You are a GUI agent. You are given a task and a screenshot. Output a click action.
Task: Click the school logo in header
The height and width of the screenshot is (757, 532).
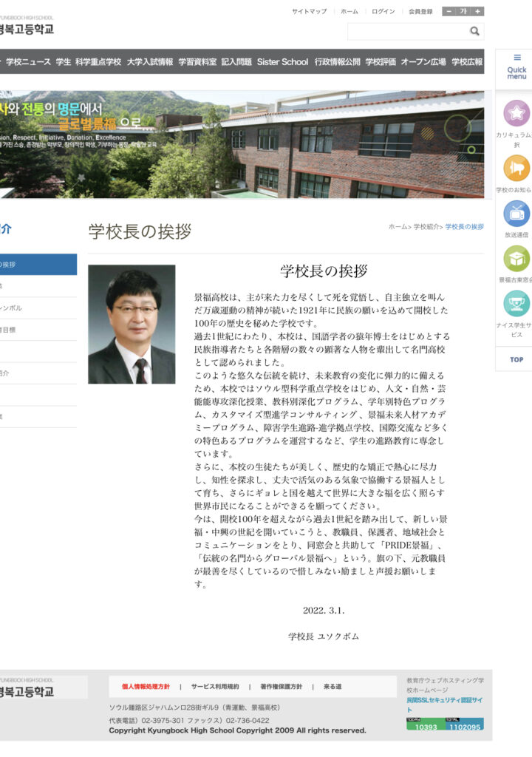(27, 26)
